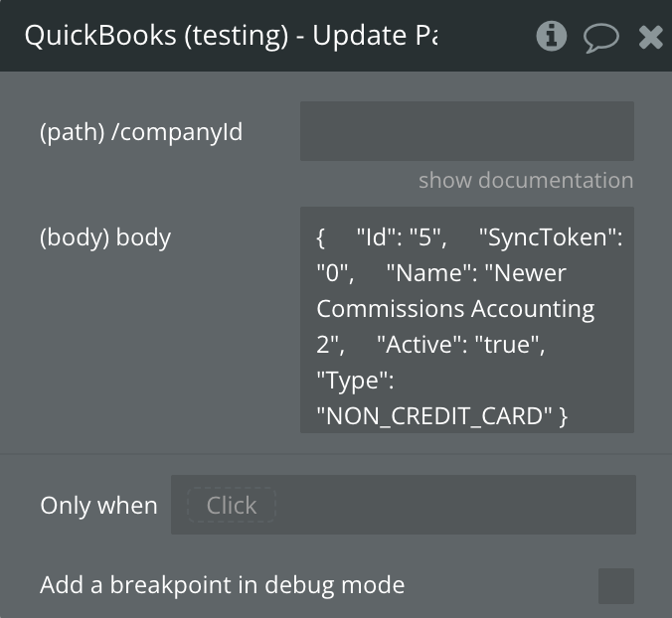Click the speech bubble comment icon
Viewport: 672px width, 618px height.
[600, 38]
